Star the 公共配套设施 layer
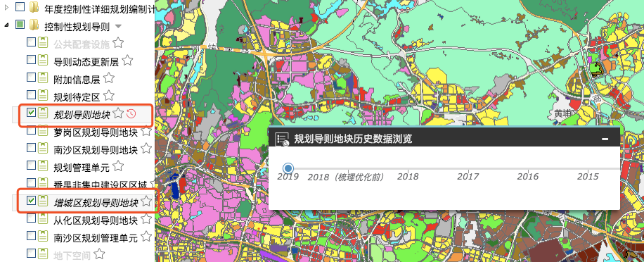The height and width of the screenshot is (262, 644). pyautogui.click(x=118, y=43)
